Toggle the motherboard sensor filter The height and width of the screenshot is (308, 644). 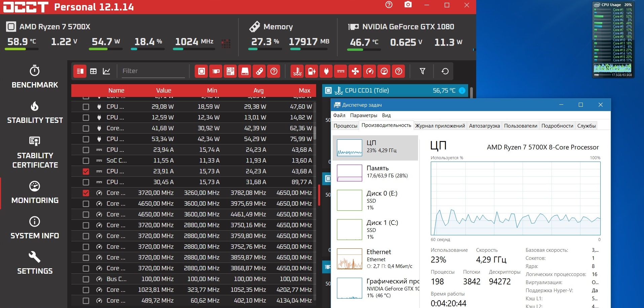pyautogui.click(x=230, y=71)
